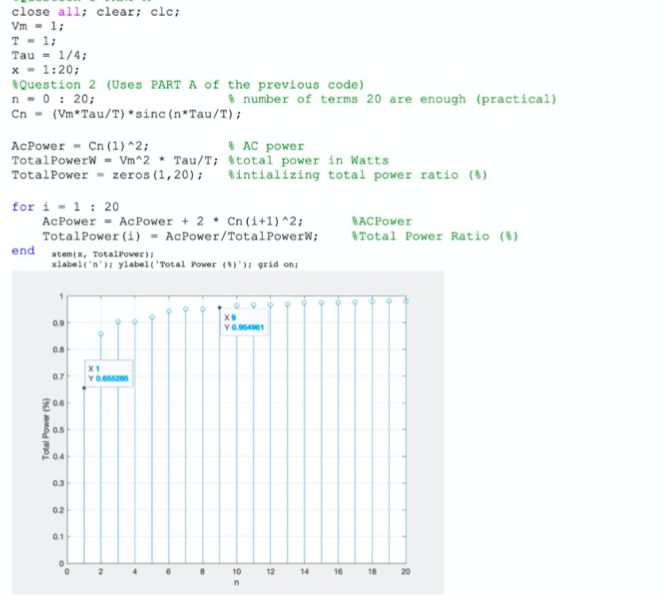Click the x-axis tick label '20'
Image resolution: width=664 pixels, height=595 pixels.
click(x=406, y=572)
